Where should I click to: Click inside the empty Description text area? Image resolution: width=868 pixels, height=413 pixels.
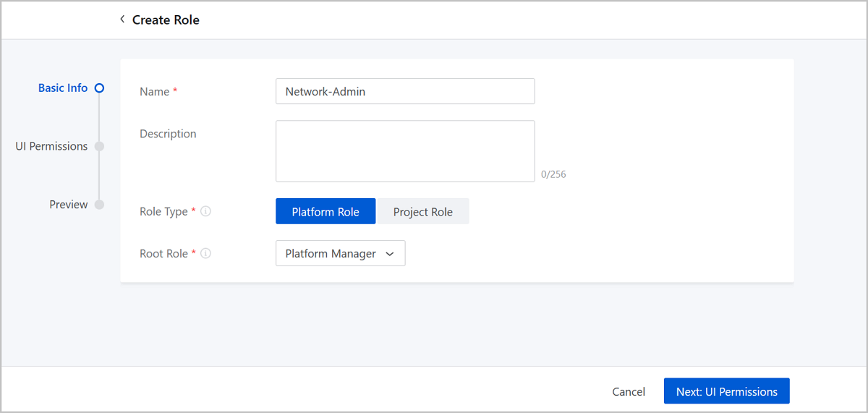(405, 151)
